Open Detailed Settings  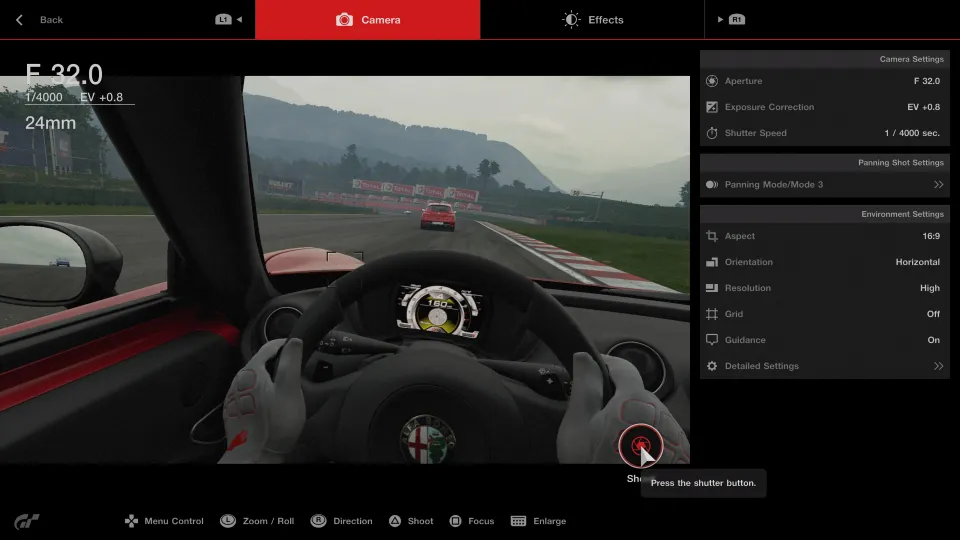click(x=825, y=366)
